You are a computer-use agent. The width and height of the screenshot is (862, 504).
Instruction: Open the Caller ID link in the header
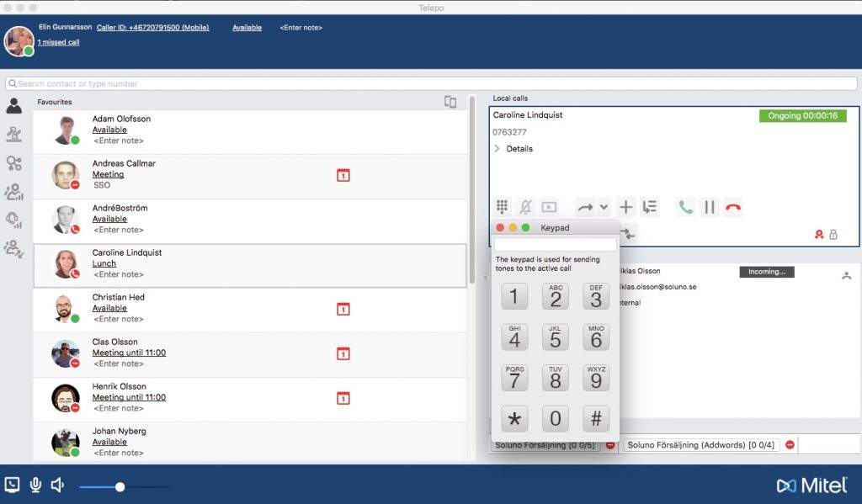(153, 28)
